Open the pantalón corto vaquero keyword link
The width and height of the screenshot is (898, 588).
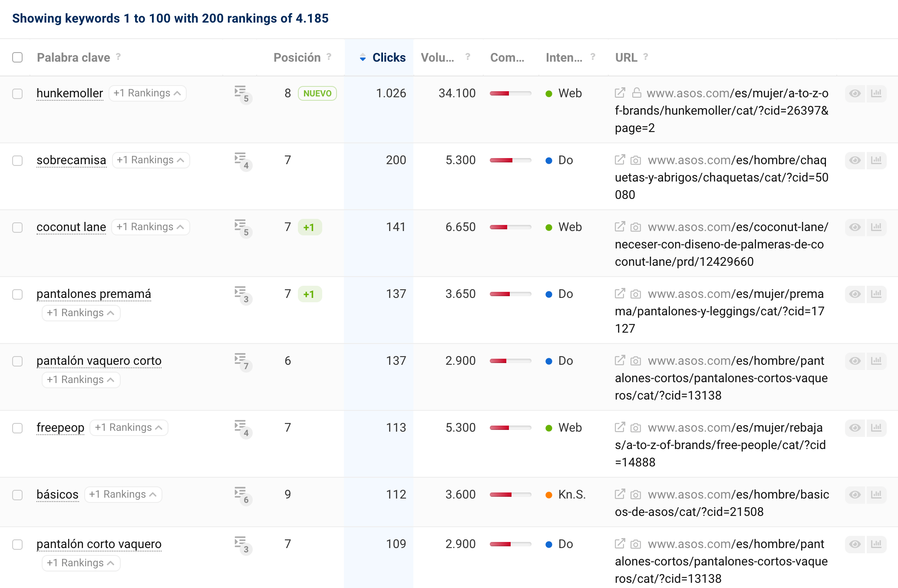(x=99, y=544)
